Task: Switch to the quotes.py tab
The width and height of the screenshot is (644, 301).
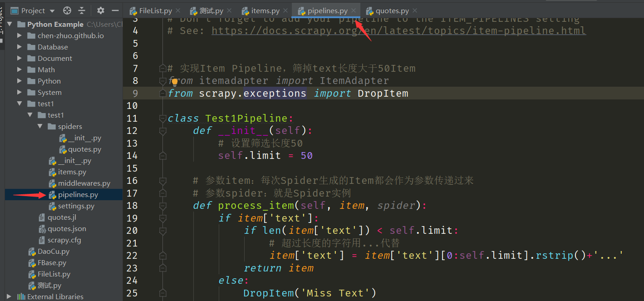Action: (x=391, y=11)
